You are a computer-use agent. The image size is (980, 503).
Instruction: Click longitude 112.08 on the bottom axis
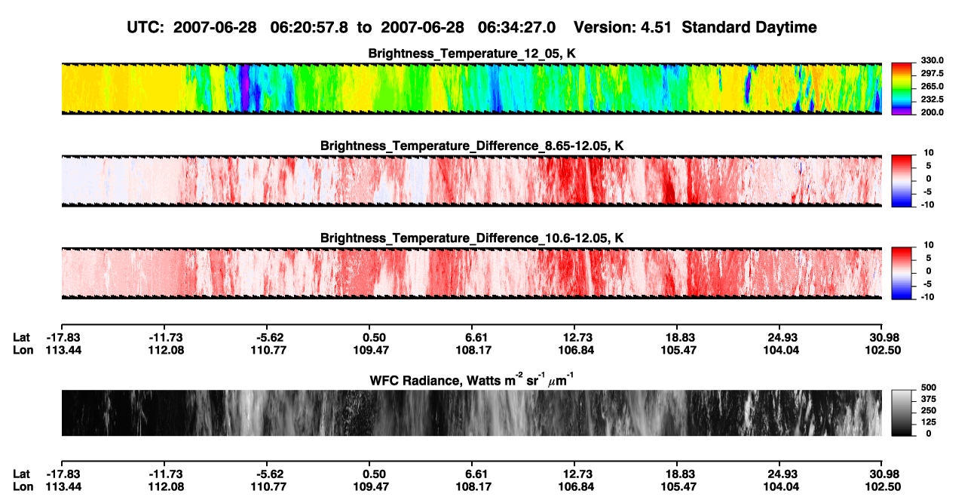[x=164, y=487]
